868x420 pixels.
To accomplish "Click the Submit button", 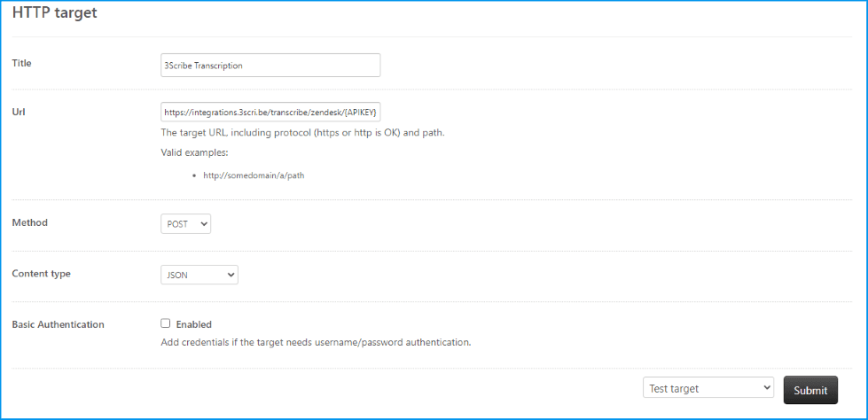I will [x=810, y=390].
